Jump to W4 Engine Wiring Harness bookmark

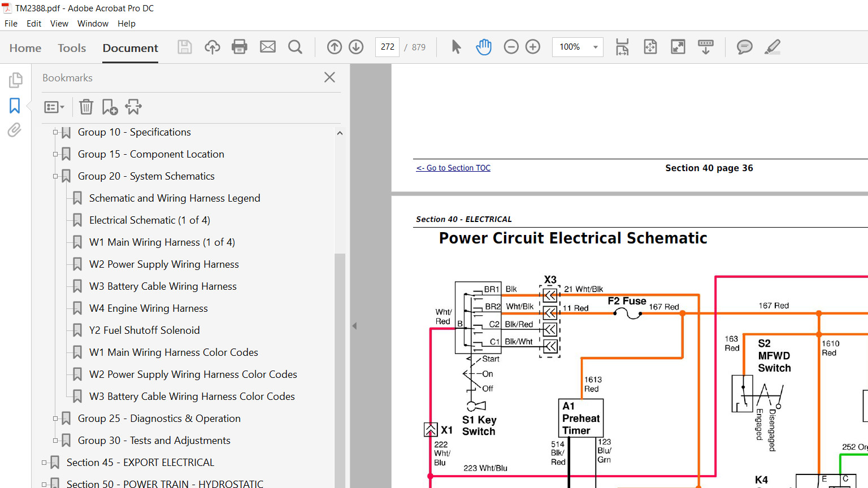[149, 308]
